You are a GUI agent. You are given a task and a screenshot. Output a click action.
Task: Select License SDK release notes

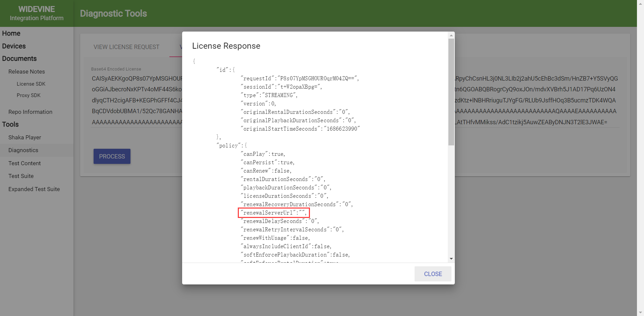click(31, 84)
